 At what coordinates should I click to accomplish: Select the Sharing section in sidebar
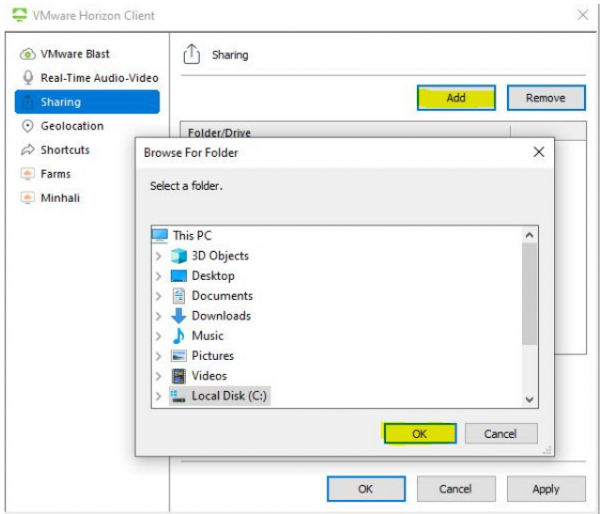point(87,102)
